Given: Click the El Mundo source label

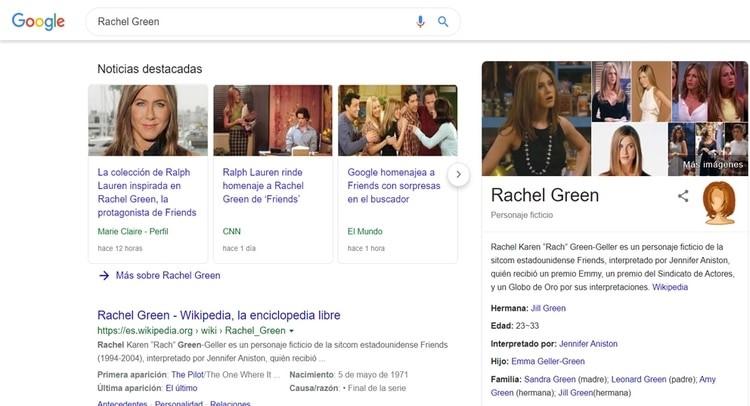Looking at the screenshot, I should point(365,231).
